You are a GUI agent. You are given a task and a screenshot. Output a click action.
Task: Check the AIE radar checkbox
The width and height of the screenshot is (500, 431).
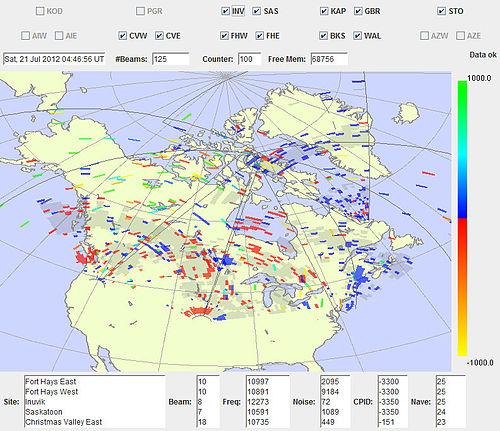point(59,36)
